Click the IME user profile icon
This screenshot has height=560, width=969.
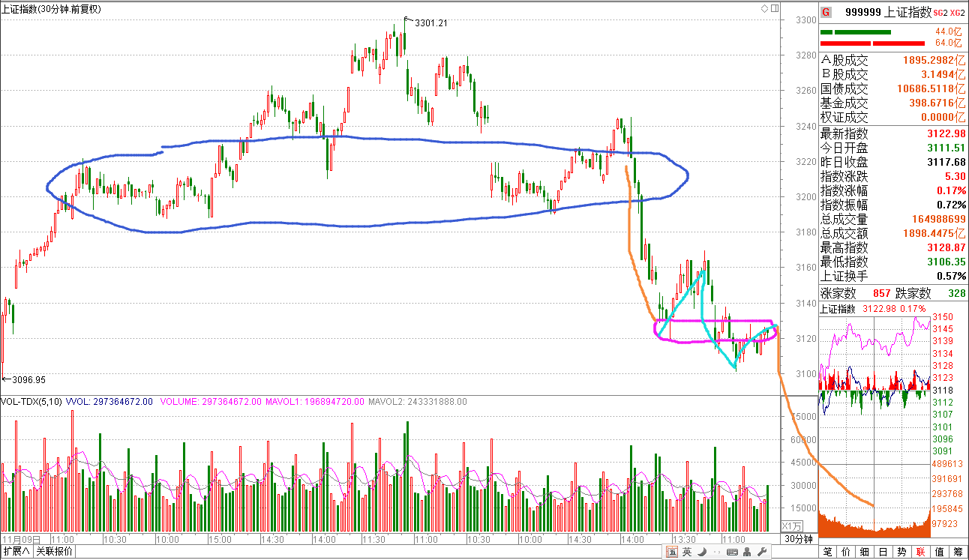[746, 553]
